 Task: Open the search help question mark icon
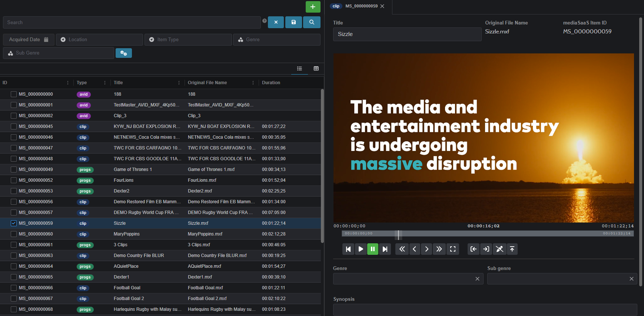click(x=265, y=21)
